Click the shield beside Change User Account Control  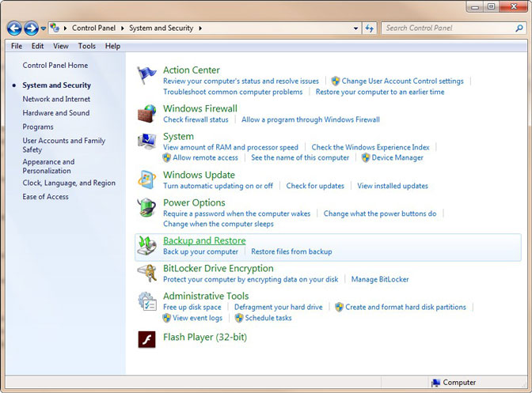[x=336, y=81]
